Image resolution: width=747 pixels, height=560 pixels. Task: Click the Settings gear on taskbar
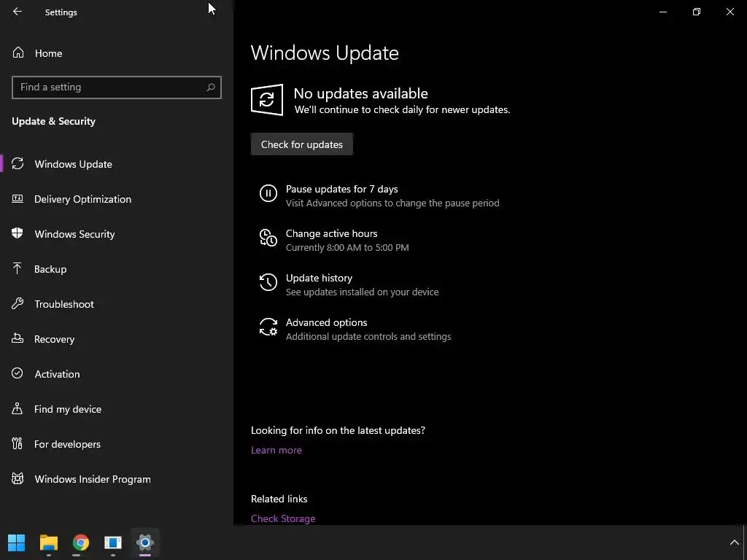[x=145, y=542]
